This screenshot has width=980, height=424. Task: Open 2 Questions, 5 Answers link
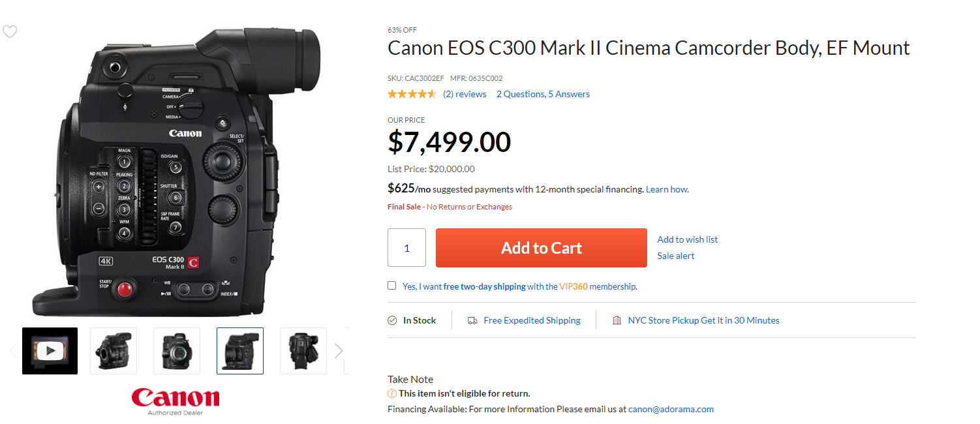tap(543, 94)
